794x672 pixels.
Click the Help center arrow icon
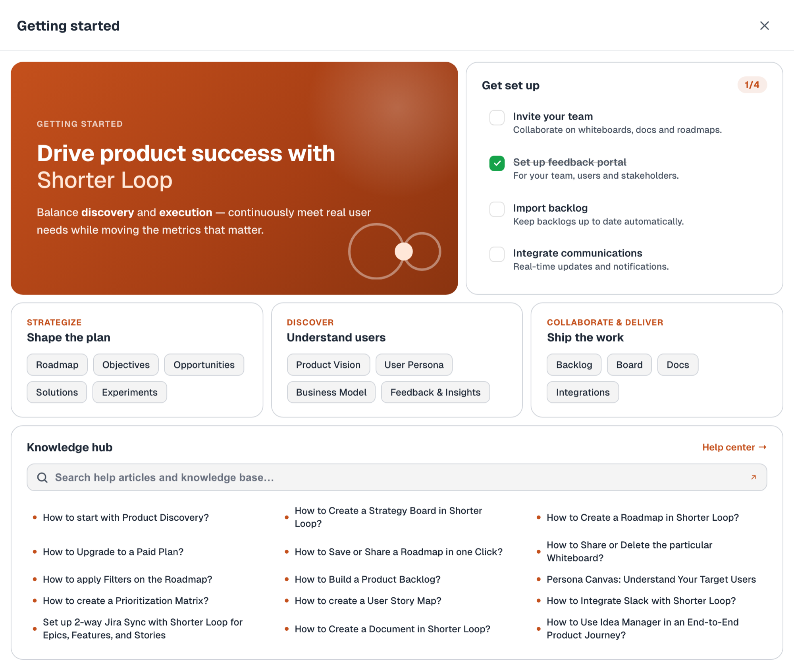762,447
